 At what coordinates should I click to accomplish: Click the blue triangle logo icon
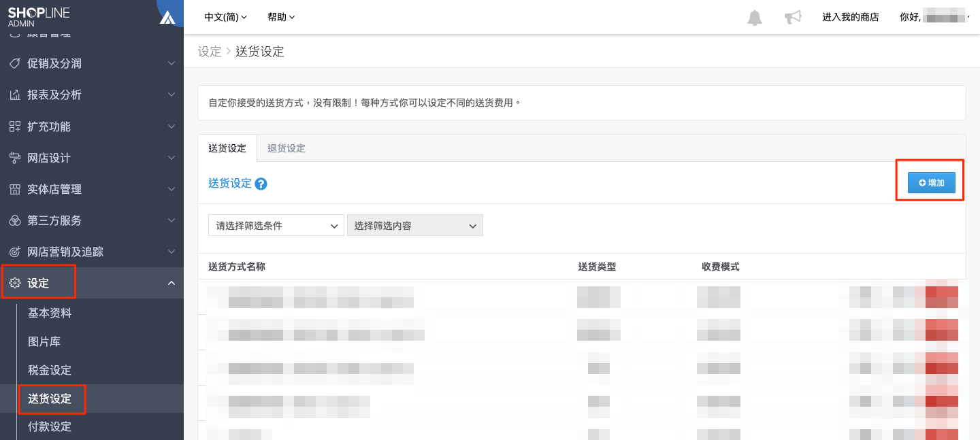pyautogui.click(x=167, y=18)
